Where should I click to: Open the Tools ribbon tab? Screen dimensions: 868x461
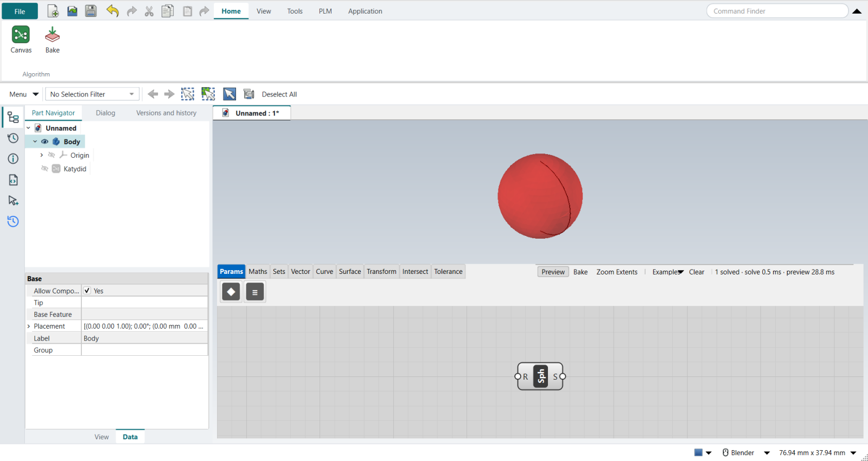click(295, 11)
